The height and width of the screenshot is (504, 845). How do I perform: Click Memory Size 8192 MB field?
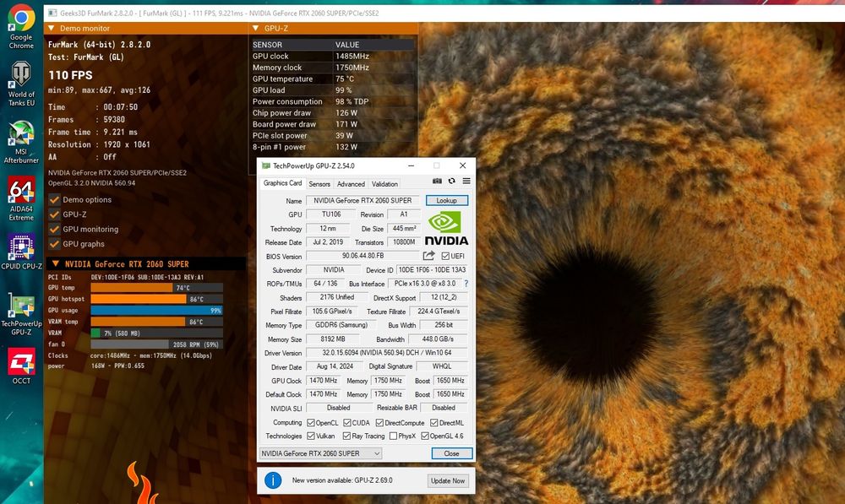click(332, 339)
